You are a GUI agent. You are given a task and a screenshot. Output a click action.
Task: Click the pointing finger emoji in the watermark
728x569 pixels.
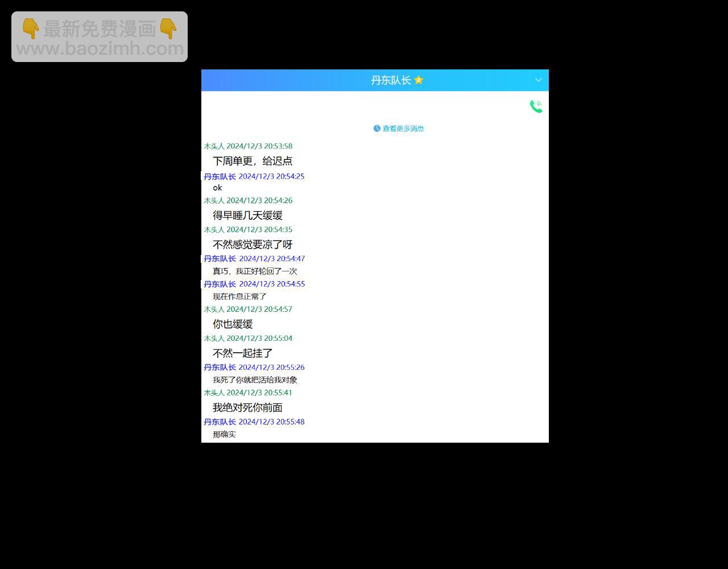pos(32,27)
